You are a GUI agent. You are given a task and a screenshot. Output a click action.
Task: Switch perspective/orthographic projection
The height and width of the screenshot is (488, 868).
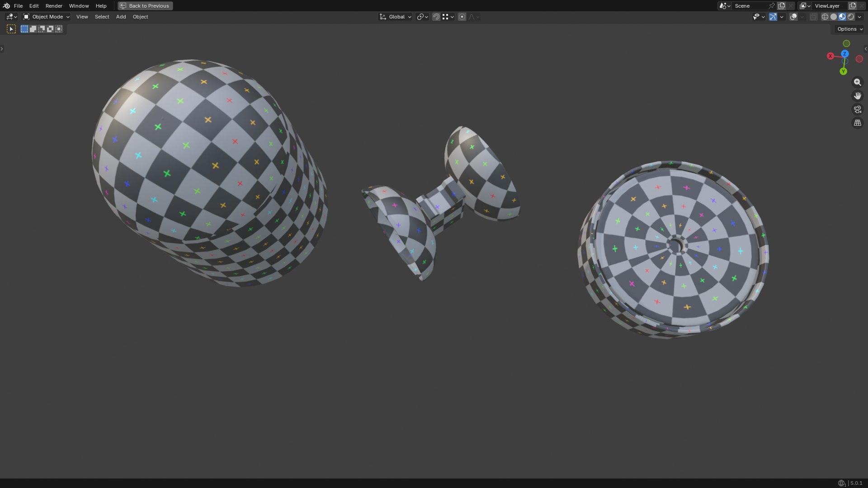tap(858, 123)
